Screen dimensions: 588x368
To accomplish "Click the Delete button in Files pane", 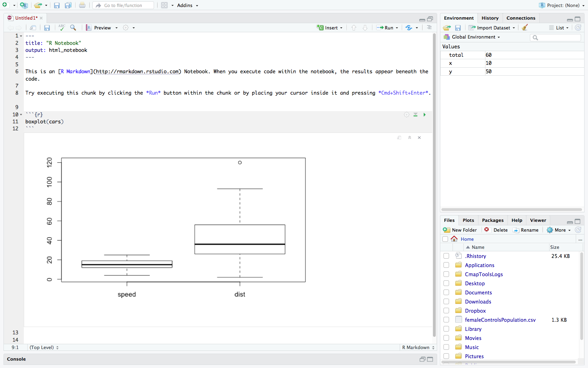I will click(x=496, y=230).
